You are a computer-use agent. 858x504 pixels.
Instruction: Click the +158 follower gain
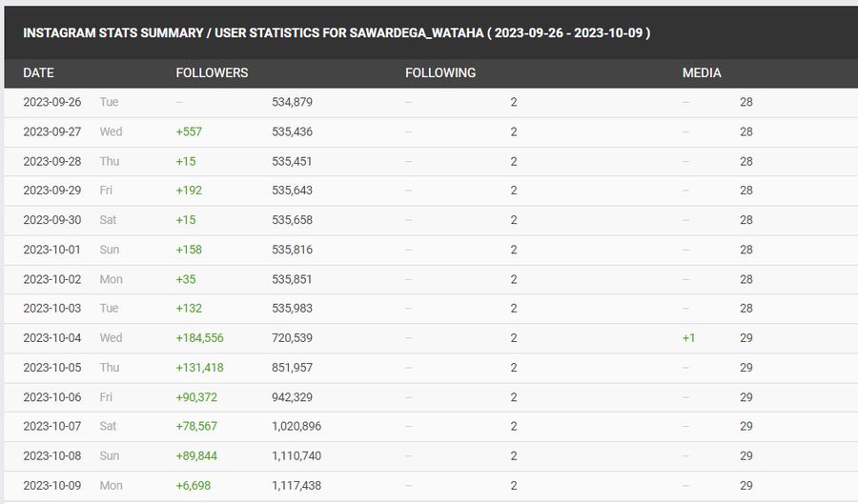pos(189,250)
